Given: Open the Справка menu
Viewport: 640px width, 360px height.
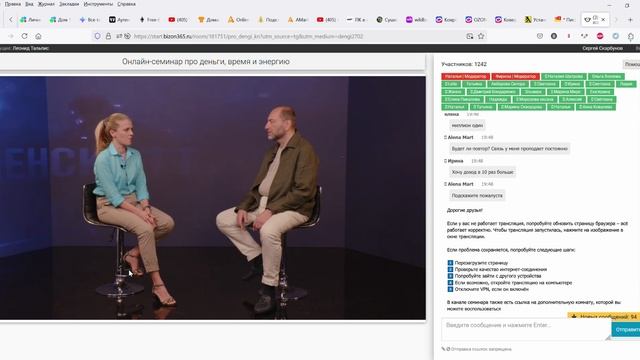Looking at the screenshot, I should [x=126, y=4].
